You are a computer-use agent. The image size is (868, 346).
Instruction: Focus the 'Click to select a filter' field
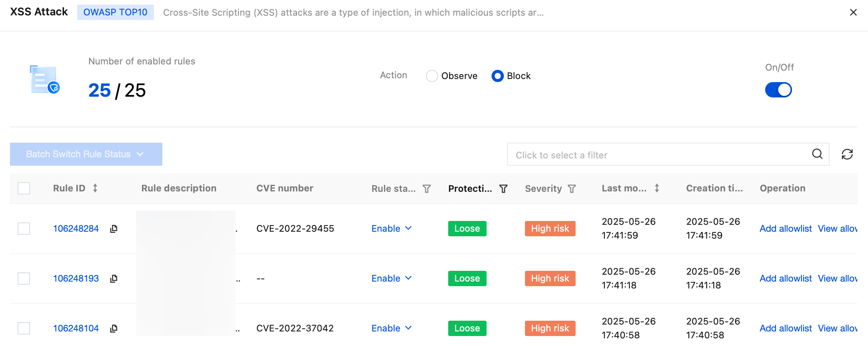[660, 155]
